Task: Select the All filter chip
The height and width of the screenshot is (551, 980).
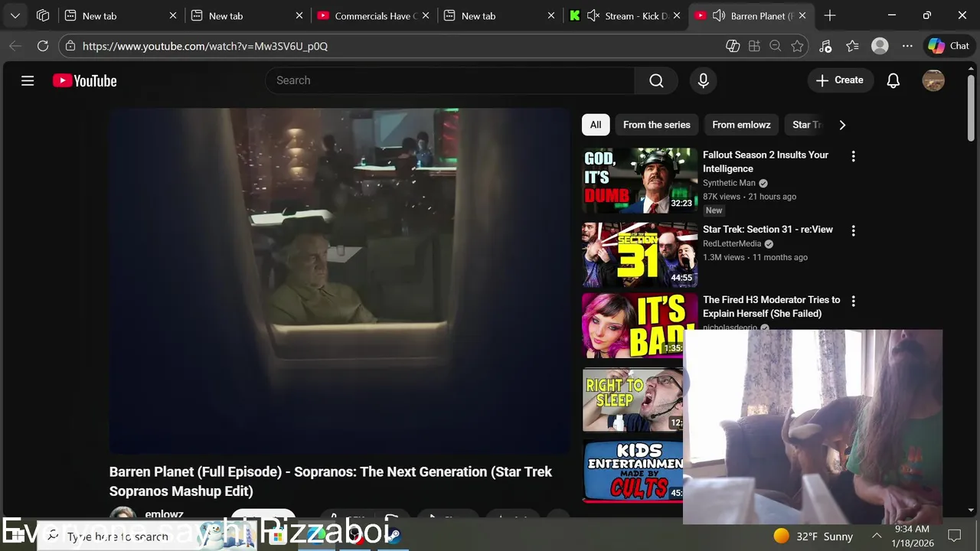Action: pos(596,125)
